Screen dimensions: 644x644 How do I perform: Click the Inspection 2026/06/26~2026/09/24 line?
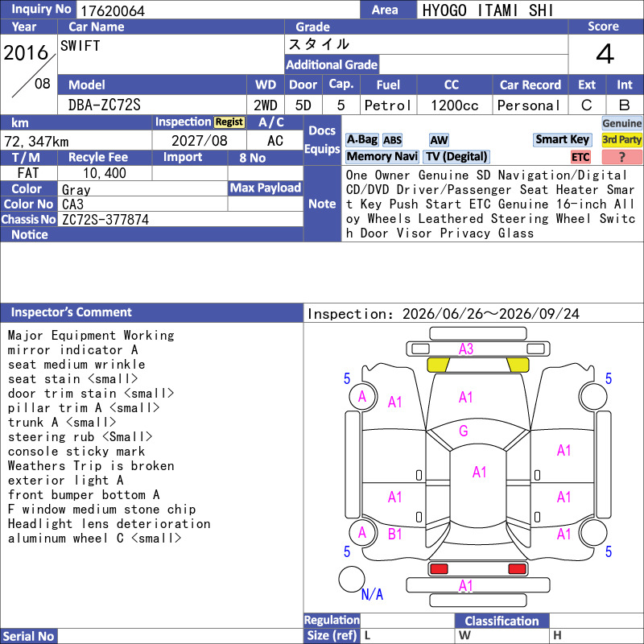click(x=444, y=314)
